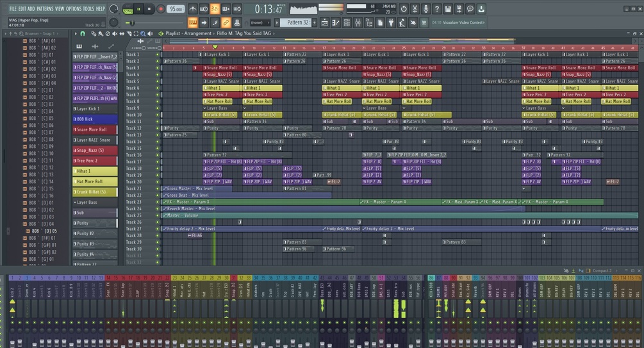
Task: Select the playlist Slice tool
Action: [x=129, y=34]
